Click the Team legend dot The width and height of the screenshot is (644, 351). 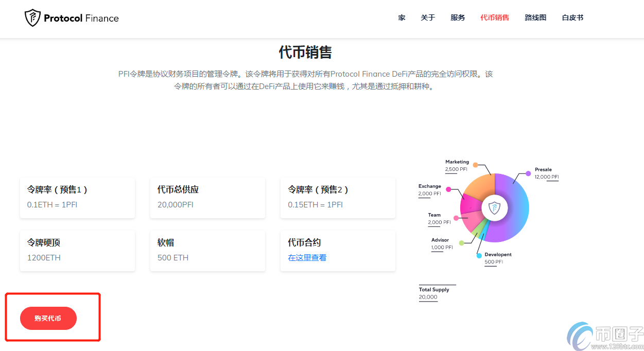pyautogui.click(x=456, y=218)
